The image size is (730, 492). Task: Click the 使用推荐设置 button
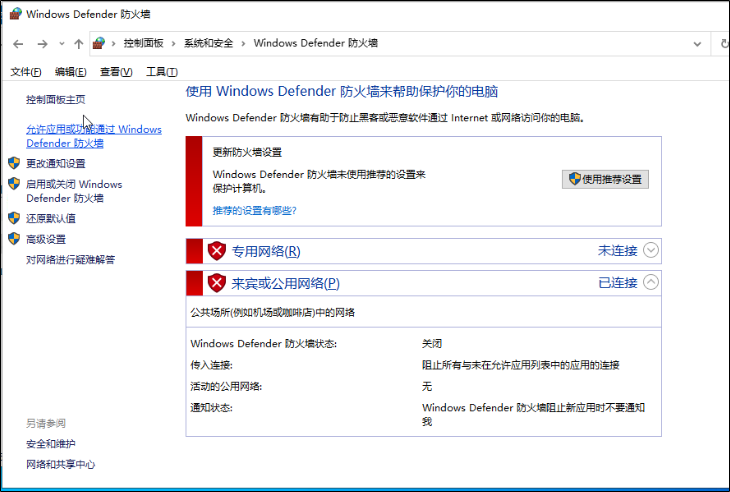pos(605,179)
